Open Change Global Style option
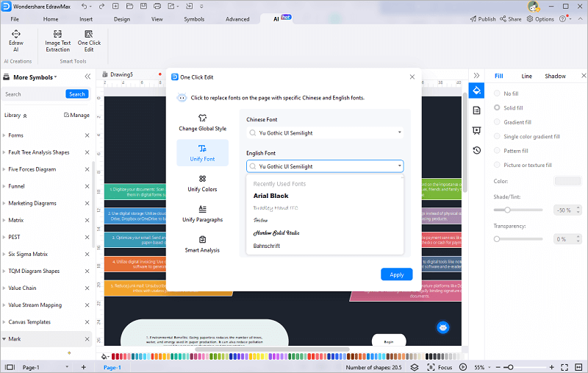Screen dimensions: 588x373 pyautogui.click(x=202, y=122)
